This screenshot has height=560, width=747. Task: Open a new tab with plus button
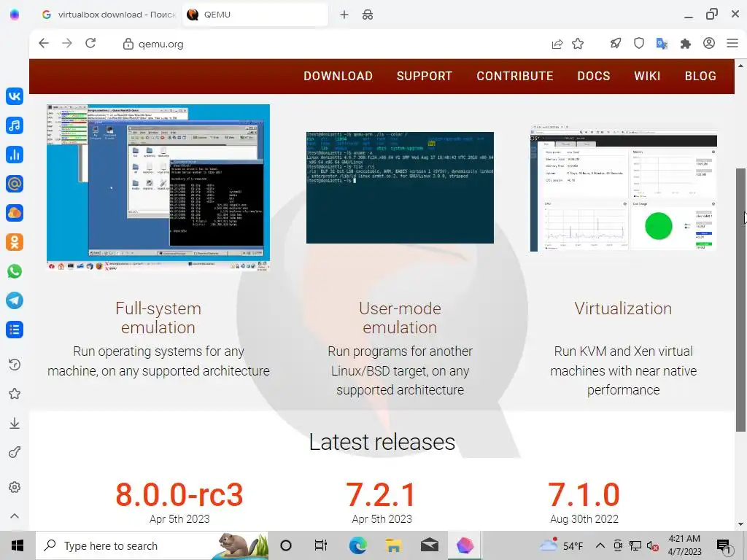click(x=344, y=15)
